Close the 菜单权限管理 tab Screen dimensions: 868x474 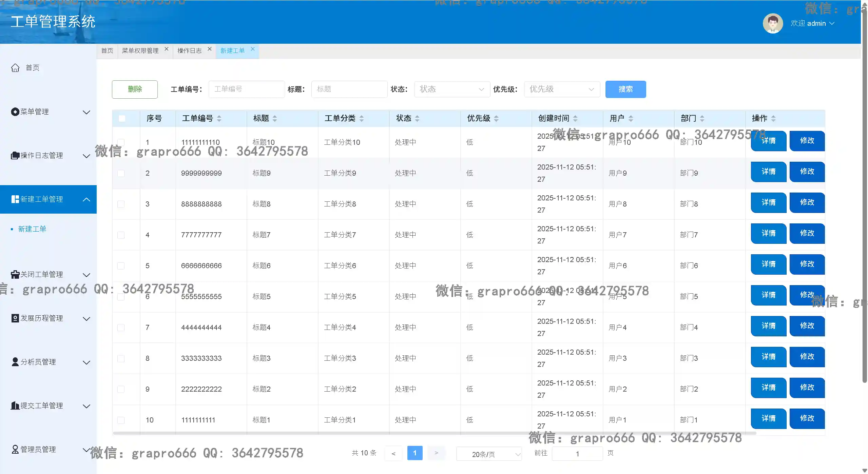pyautogui.click(x=167, y=49)
